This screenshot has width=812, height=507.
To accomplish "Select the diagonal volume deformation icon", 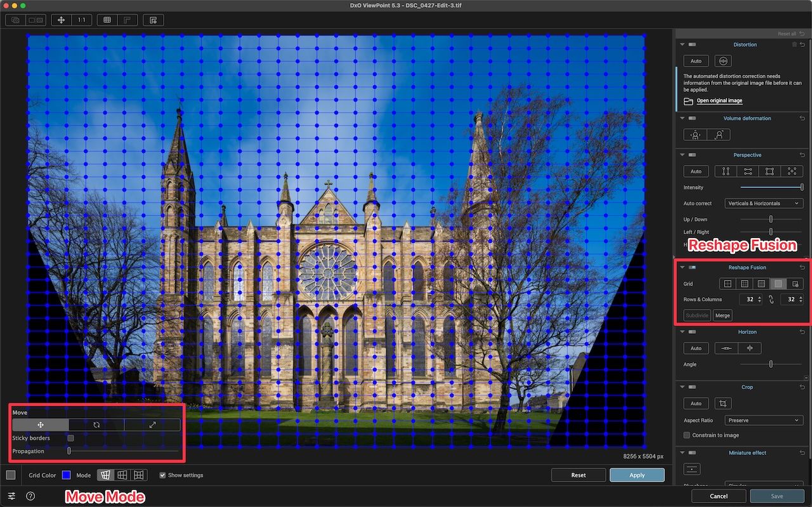I will tap(719, 135).
